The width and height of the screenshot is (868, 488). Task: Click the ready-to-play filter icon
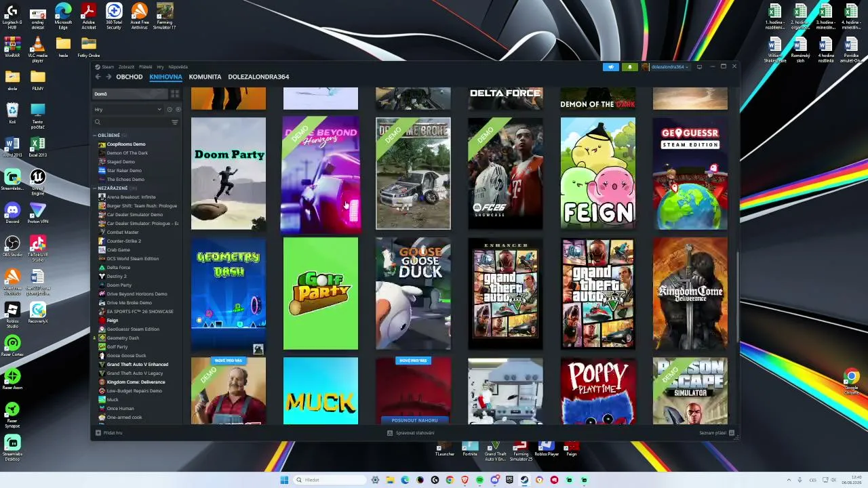178,110
